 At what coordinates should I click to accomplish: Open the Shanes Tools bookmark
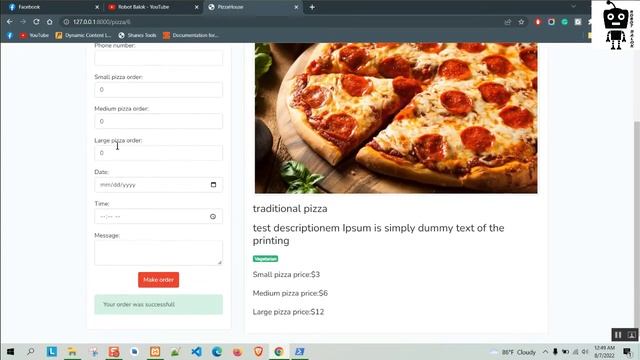pos(138,36)
